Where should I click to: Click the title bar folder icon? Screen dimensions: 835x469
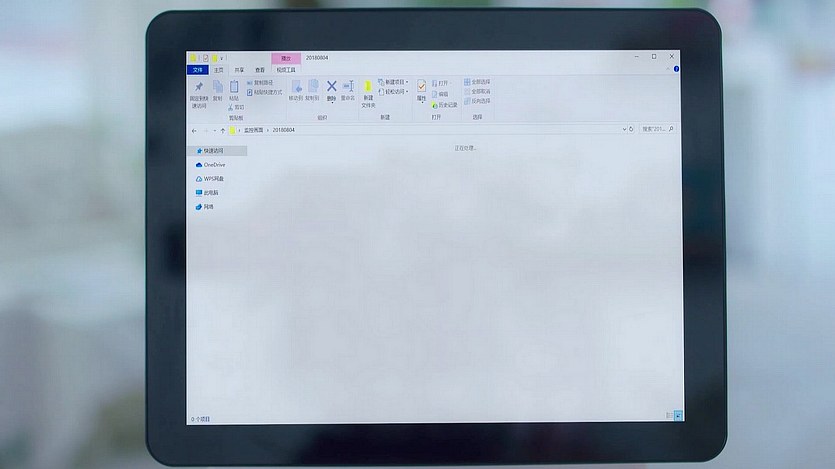[193, 58]
